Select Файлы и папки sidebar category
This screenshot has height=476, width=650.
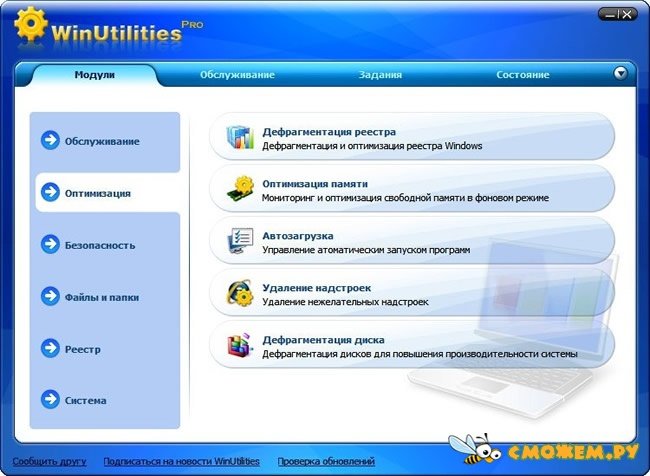tap(102, 297)
